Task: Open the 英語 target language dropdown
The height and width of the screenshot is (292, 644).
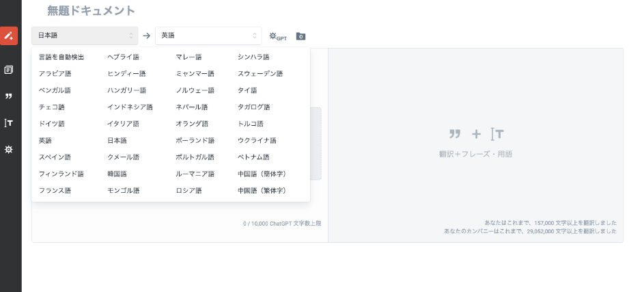Action: (208, 36)
